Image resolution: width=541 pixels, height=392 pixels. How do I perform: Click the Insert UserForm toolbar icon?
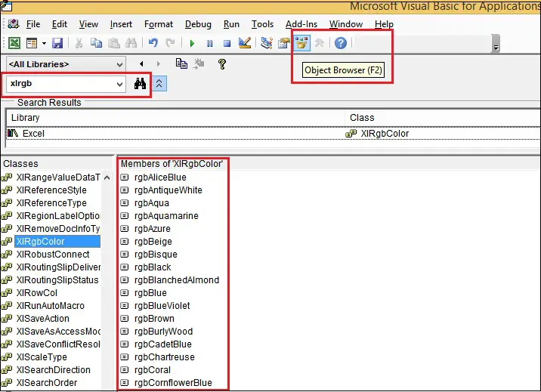click(x=32, y=43)
